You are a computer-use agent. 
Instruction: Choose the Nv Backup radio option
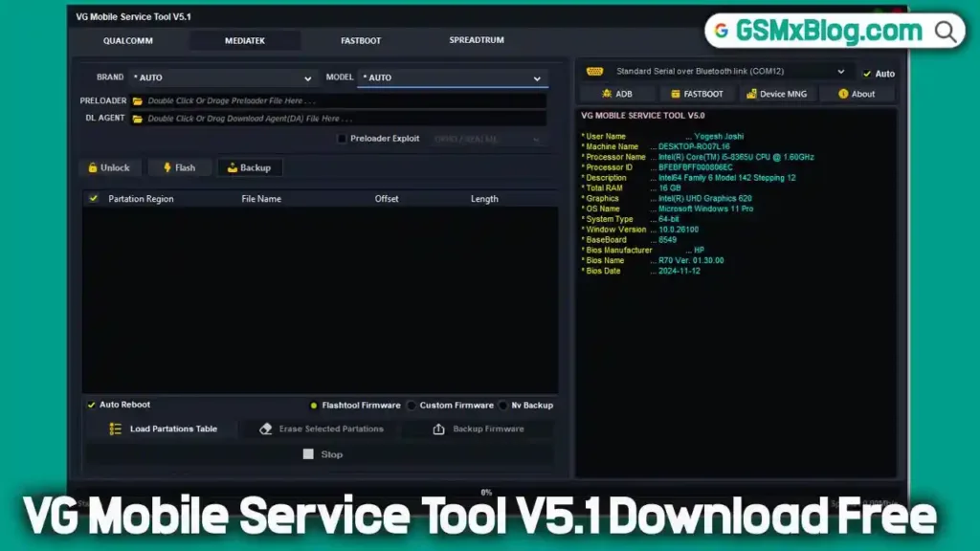pyautogui.click(x=503, y=406)
